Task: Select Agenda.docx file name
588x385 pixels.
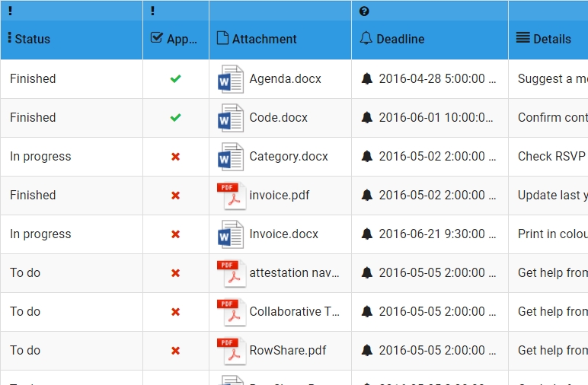Action: (x=285, y=79)
